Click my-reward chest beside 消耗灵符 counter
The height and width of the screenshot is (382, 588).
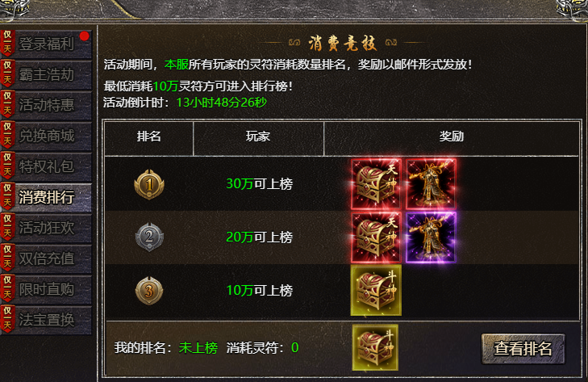(x=375, y=347)
